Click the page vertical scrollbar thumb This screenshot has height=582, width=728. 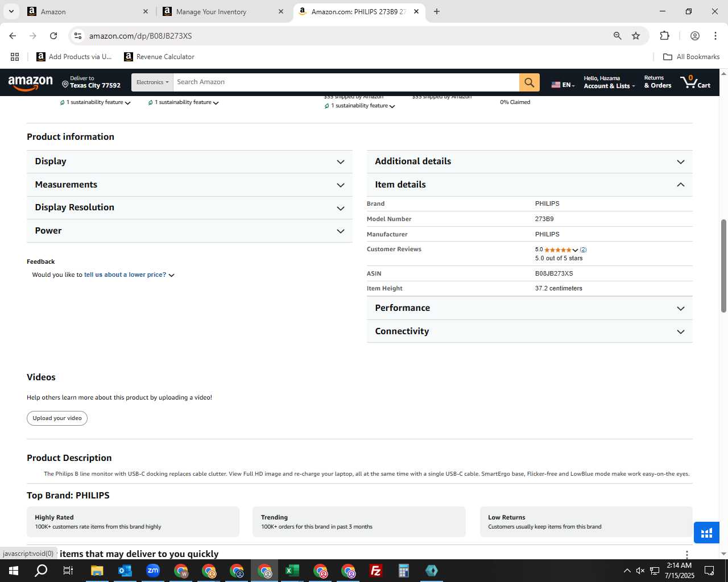[723, 265]
